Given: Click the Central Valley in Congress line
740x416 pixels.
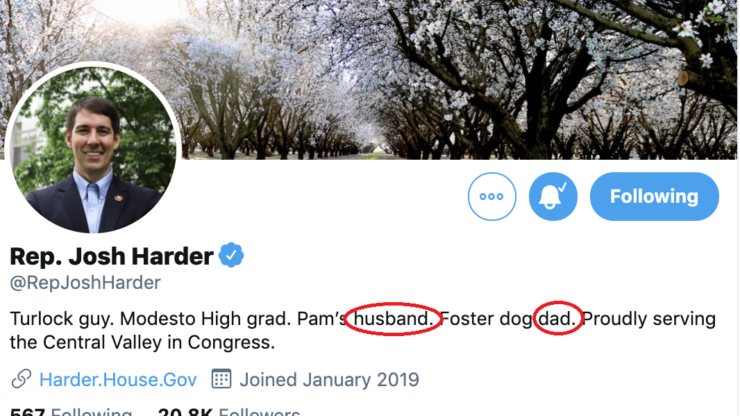Looking at the screenshot, I should [x=142, y=343].
